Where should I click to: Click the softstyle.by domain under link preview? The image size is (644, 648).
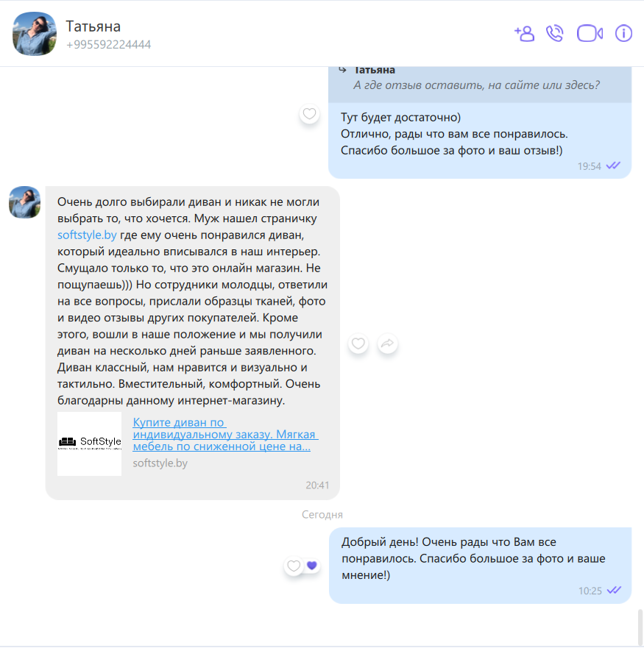(x=160, y=463)
